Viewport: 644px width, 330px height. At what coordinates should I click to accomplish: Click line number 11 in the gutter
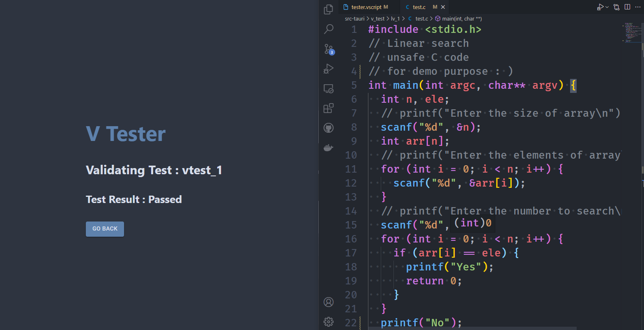(x=351, y=169)
